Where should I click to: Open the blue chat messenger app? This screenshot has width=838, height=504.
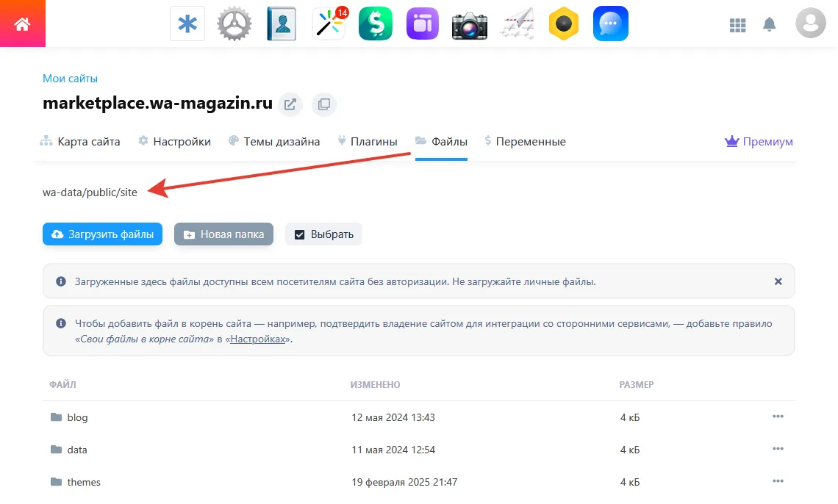tap(611, 23)
